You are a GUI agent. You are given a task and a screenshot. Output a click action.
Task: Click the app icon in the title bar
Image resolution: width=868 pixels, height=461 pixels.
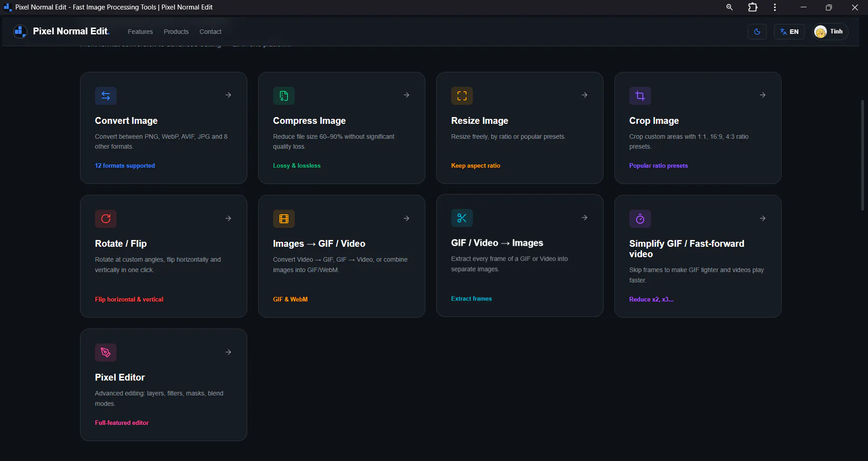[x=7, y=7]
